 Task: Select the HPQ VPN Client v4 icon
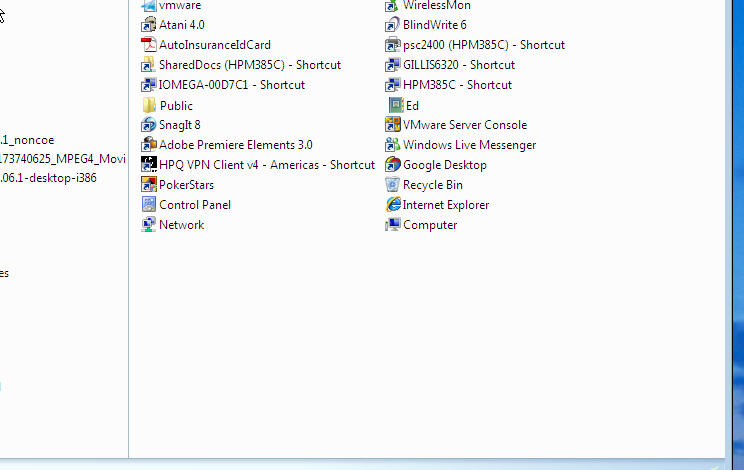tap(149, 165)
